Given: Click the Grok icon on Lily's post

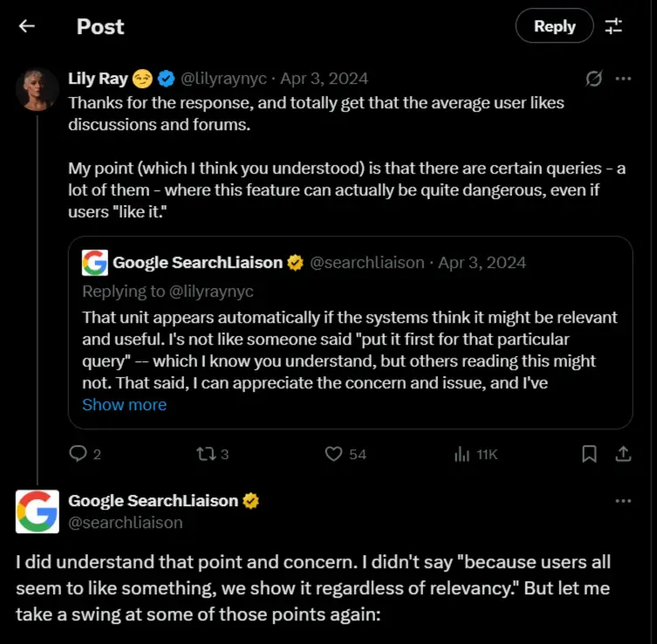Looking at the screenshot, I should point(593,79).
